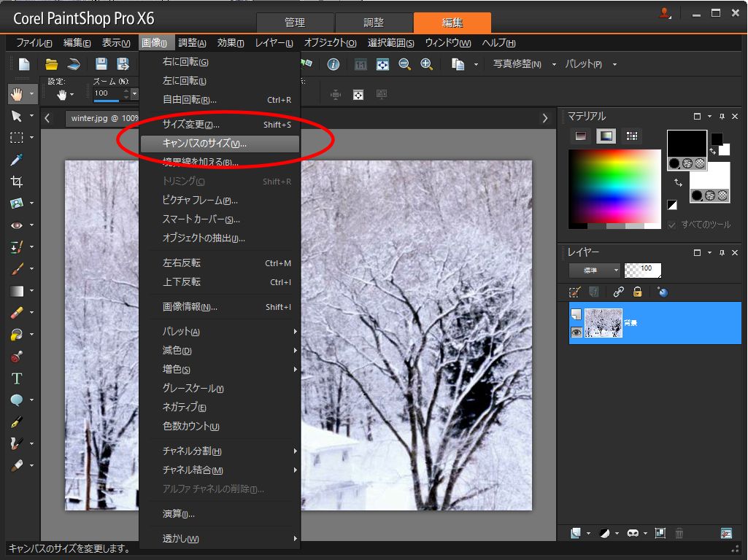Expand the Pick tool flyout arrow
This screenshot has width=748, height=560.
coord(31,116)
